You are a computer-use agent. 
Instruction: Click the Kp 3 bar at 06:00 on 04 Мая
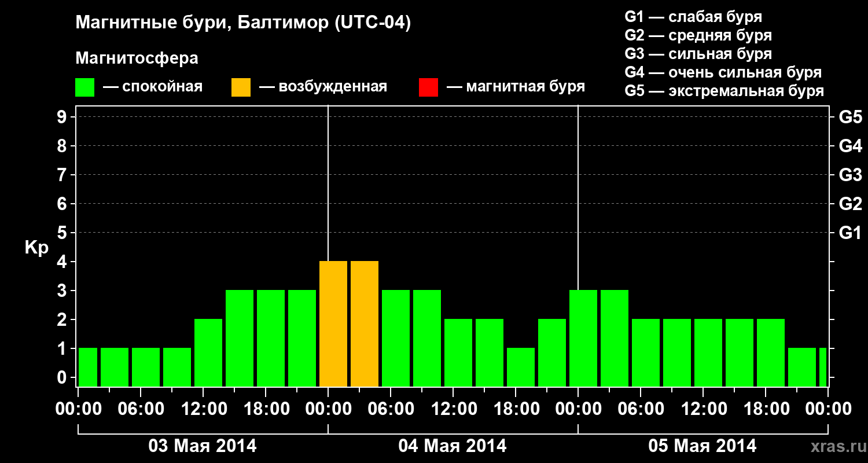[x=396, y=339]
